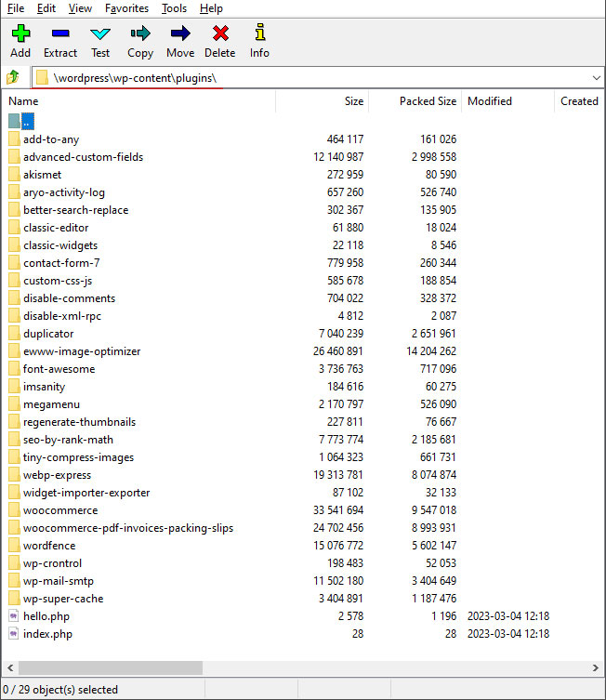Click the wp-super-cache folder icon
This screenshot has width=606, height=700.
(14, 599)
